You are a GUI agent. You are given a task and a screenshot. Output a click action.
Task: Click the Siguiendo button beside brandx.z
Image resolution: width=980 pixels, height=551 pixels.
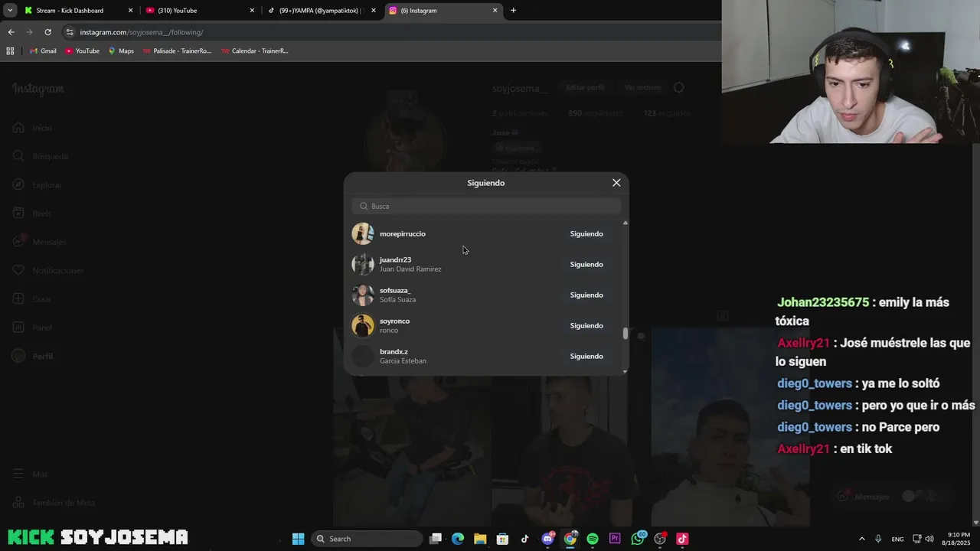click(x=586, y=356)
